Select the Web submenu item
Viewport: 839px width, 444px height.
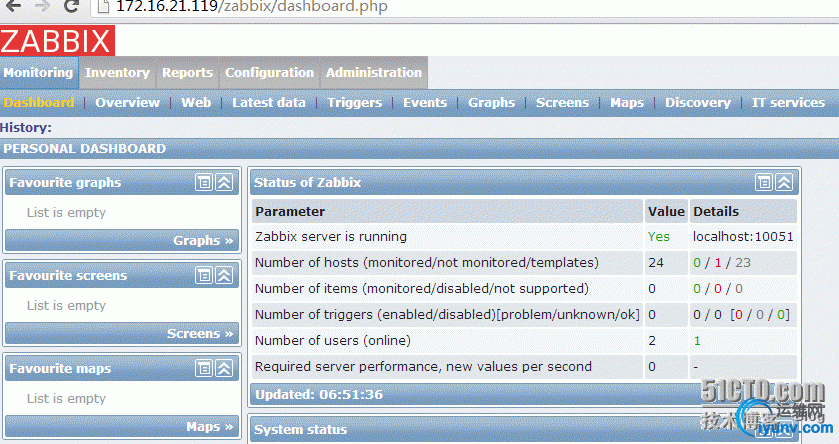[196, 103]
